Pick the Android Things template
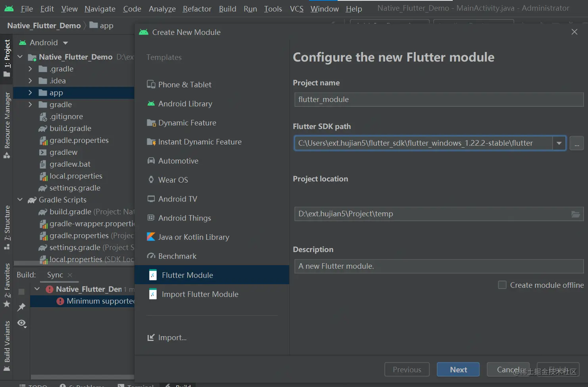This screenshot has height=387, width=588. point(179,218)
